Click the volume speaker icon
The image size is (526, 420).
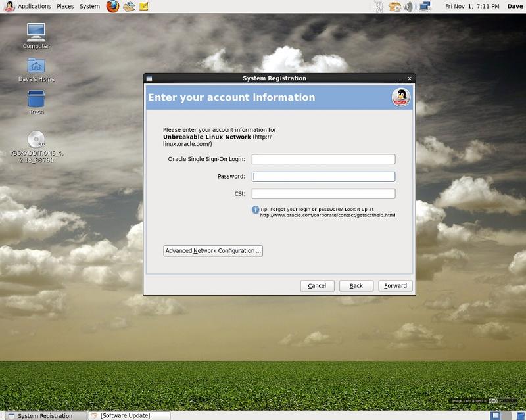point(408,7)
